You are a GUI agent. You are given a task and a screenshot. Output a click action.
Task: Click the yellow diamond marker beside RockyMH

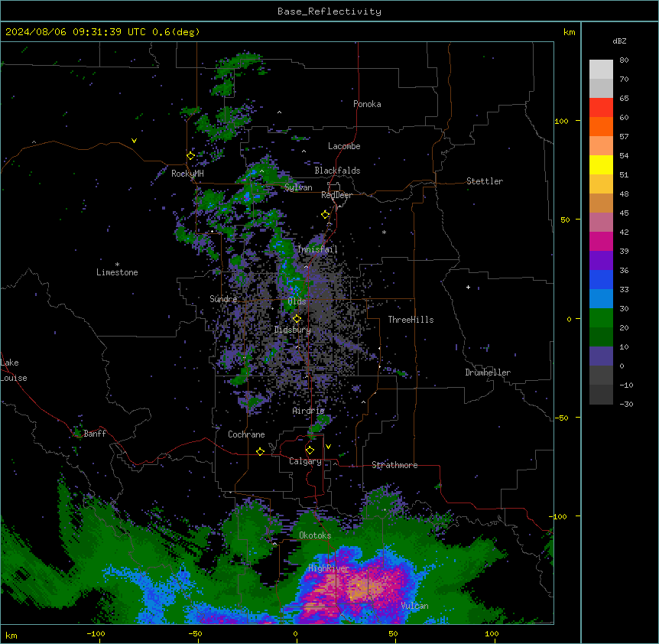click(x=190, y=156)
